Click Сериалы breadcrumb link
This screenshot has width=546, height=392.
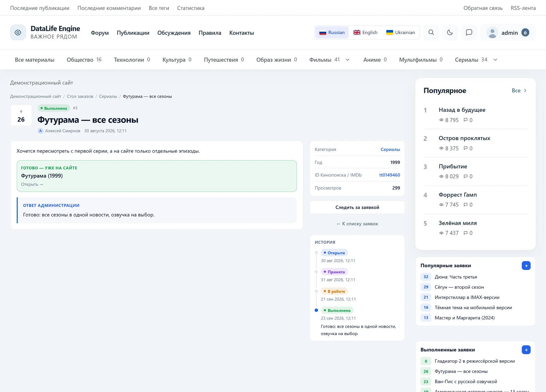coord(108,96)
